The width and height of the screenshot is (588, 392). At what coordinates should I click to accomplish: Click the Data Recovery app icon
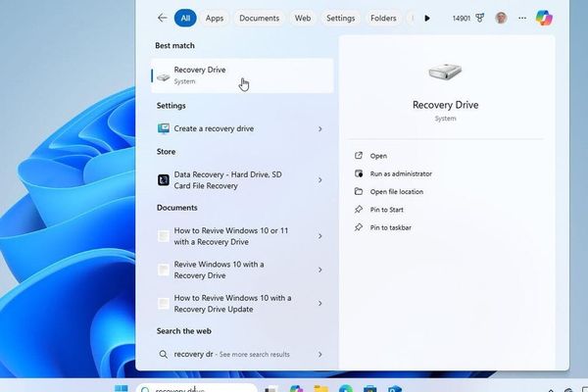click(164, 180)
